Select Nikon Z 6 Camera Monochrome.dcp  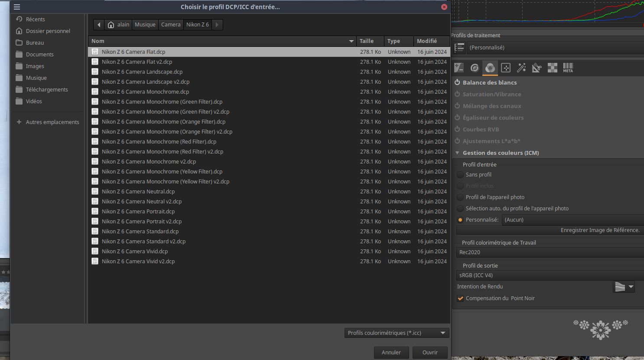coord(269,92)
